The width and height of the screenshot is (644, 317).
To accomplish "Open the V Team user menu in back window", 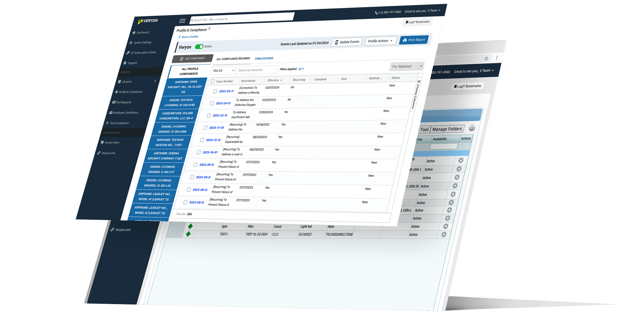I will click(x=487, y=71).
